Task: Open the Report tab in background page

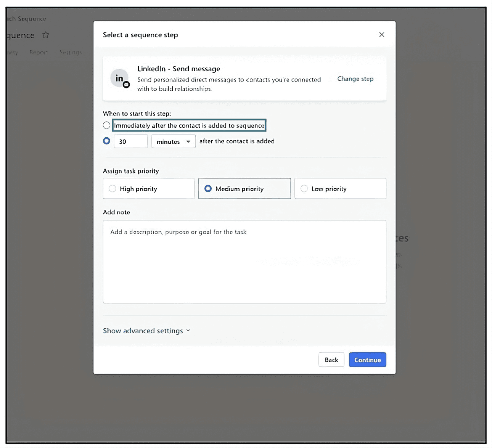Action: 39,52
